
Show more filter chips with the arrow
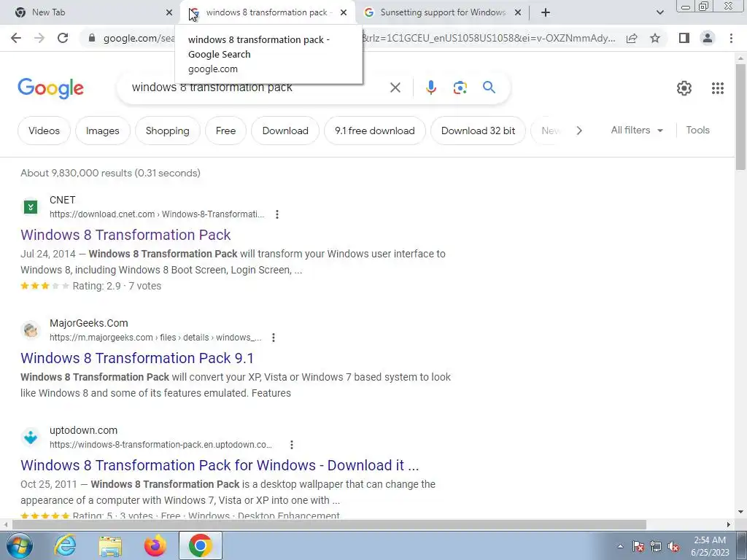(x=578, y=131)
